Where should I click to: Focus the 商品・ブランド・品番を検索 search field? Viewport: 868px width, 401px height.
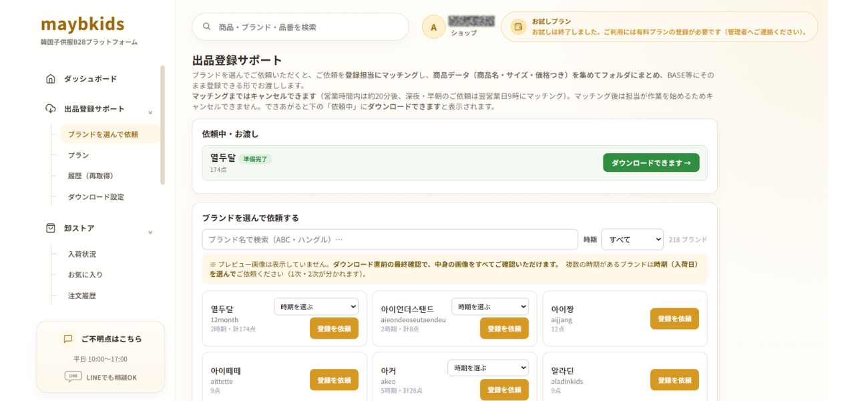click(x=300, y=27)
